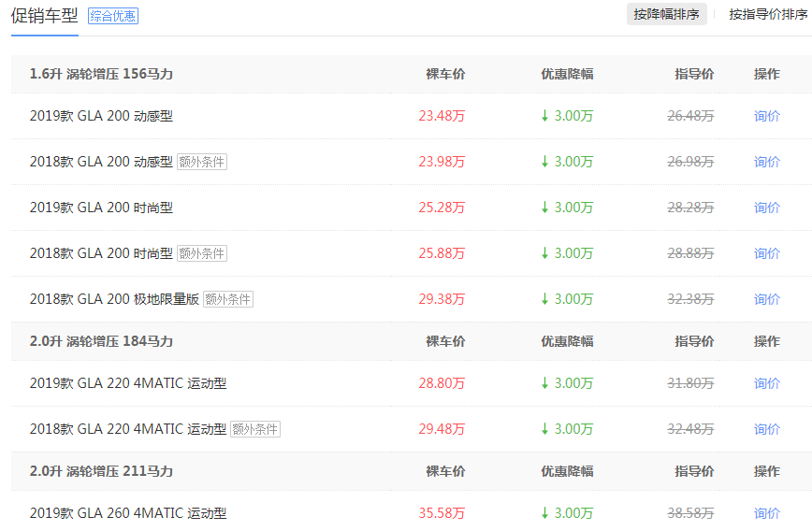The height and width of the screenshot is (531, 812).
Task: Click the struck-through 26.98万 guide price
Action: tap(690, 162)
